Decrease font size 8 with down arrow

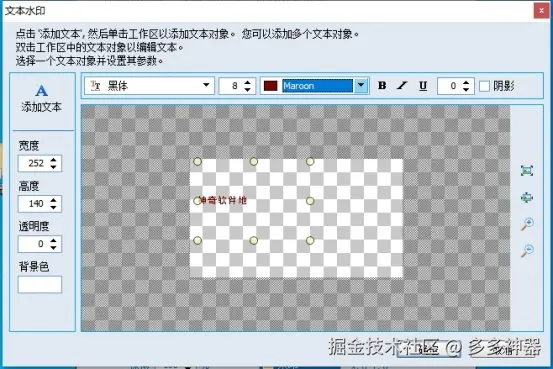247,90
